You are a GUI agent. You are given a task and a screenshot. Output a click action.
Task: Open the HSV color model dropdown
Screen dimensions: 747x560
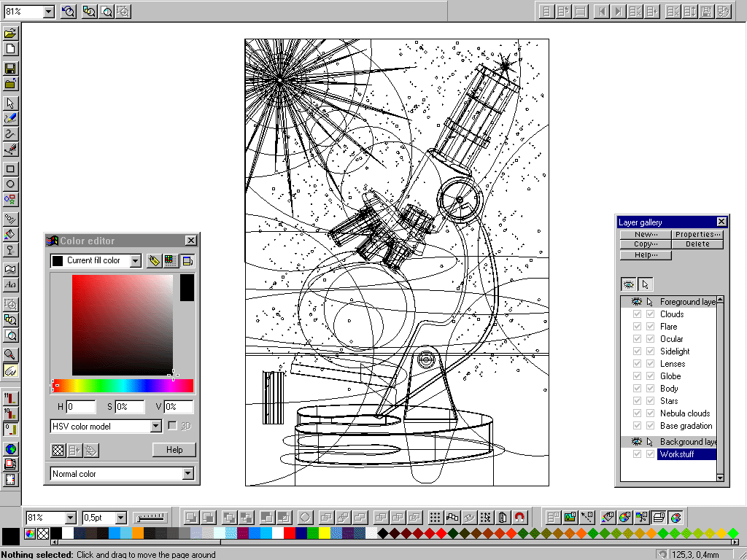pyautogui.click(x=157, y=425)
